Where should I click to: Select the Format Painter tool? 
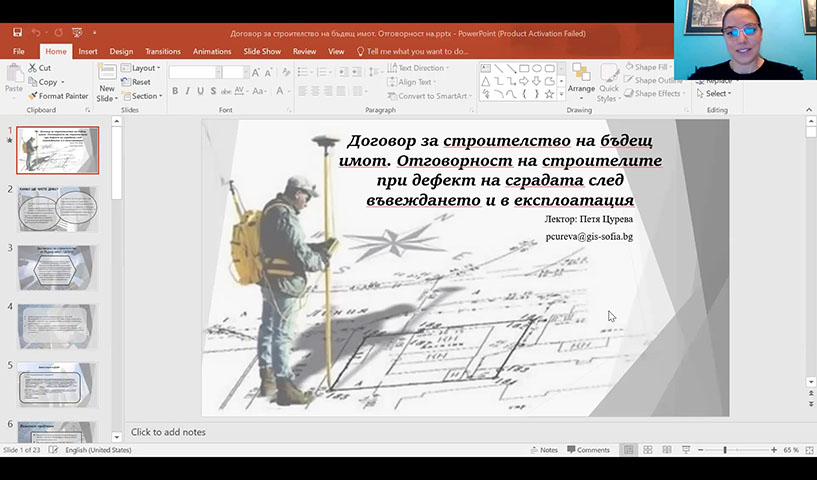click(x=58, y=96)
